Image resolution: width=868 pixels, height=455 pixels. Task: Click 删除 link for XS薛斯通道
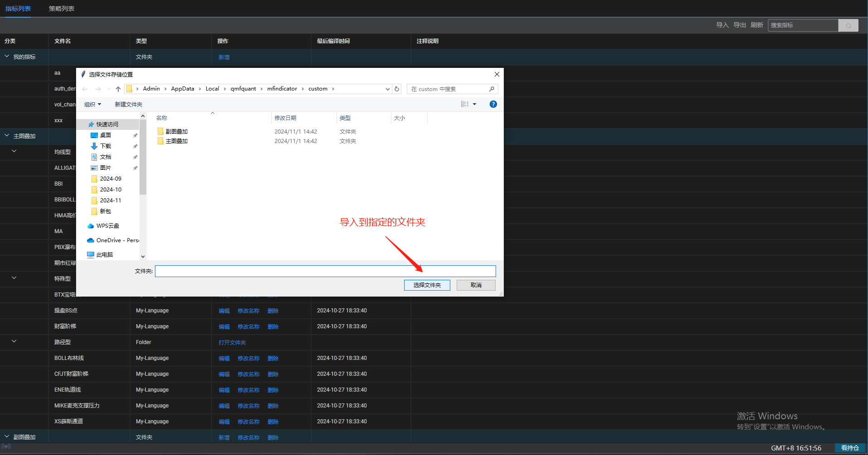[273, 422]
